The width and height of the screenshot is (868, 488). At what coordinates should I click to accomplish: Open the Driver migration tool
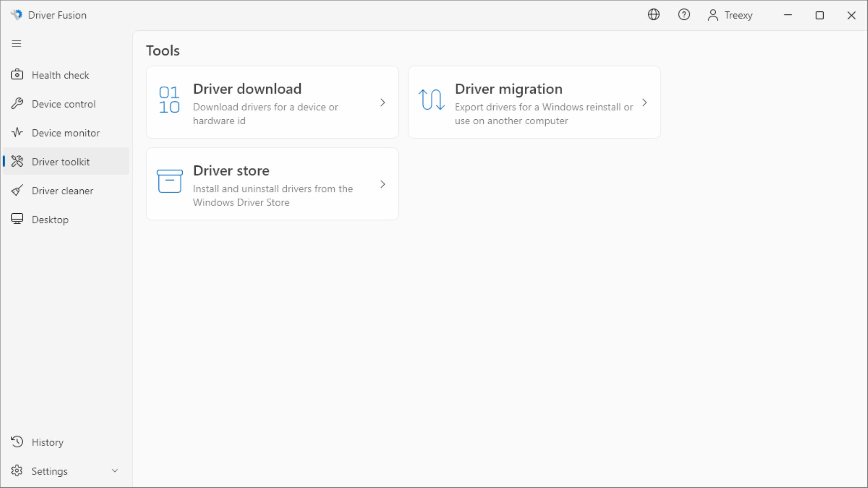pyautogui.click(x=533, y=102)
